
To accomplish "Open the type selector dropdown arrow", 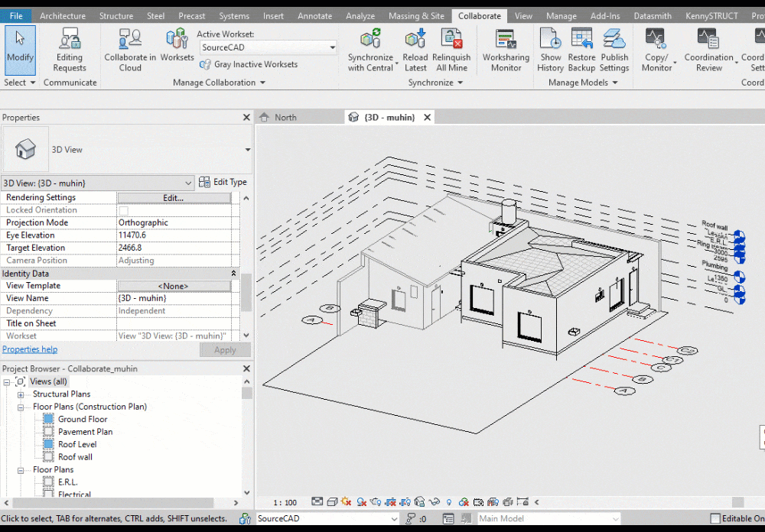I will point(247,150).
